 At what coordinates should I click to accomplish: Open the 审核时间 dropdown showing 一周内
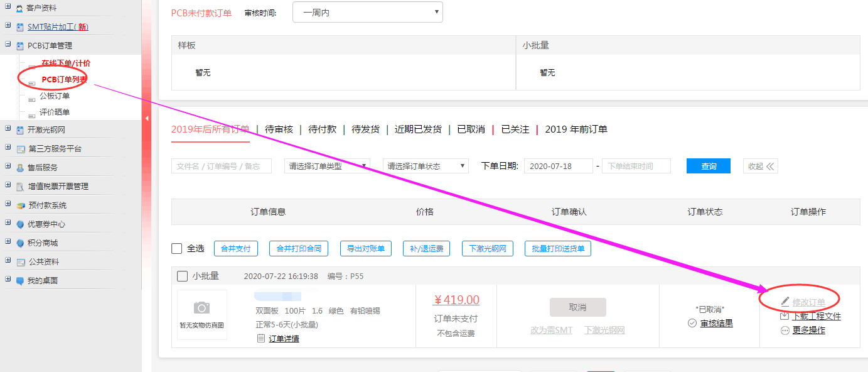tap(367, 13)
